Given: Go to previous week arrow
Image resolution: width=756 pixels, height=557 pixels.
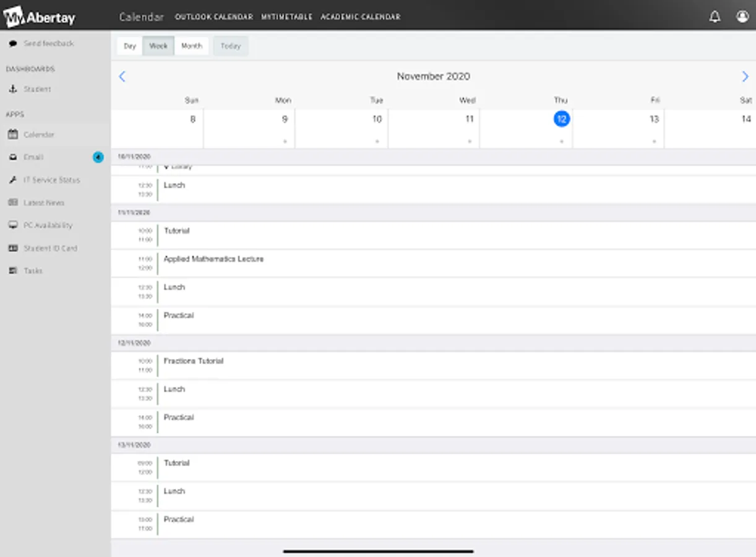Looking at the screenshot, I should [122, 77].
